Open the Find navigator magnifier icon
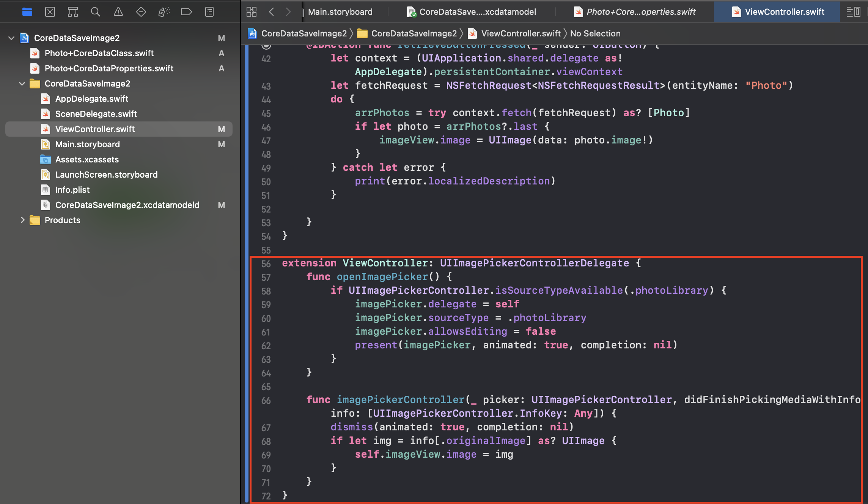The height and width of the screenshot is (504, 868). [x=96, y=12]
